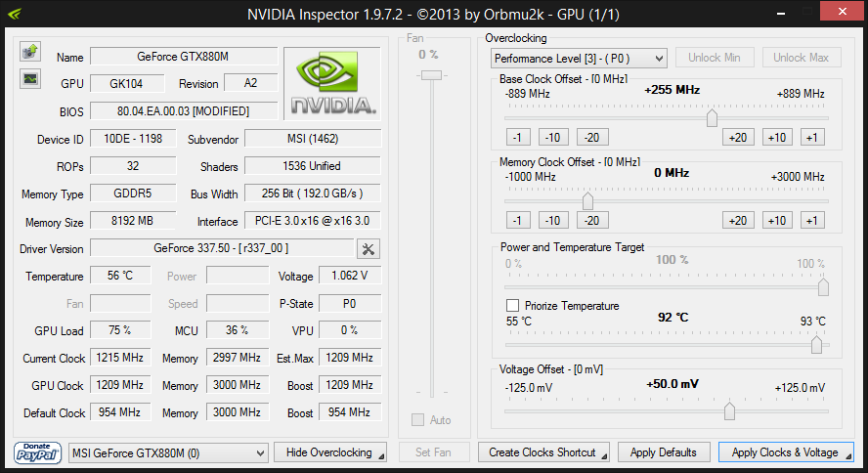
Task: Click the Name field GeForce GTX880M
Action: click(183, 57)
